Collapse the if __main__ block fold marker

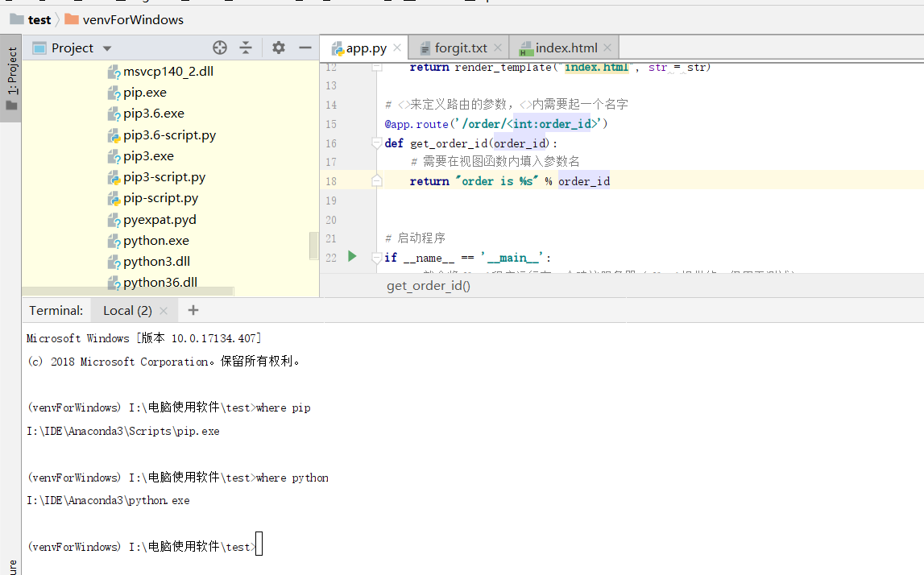click(375, 256)
